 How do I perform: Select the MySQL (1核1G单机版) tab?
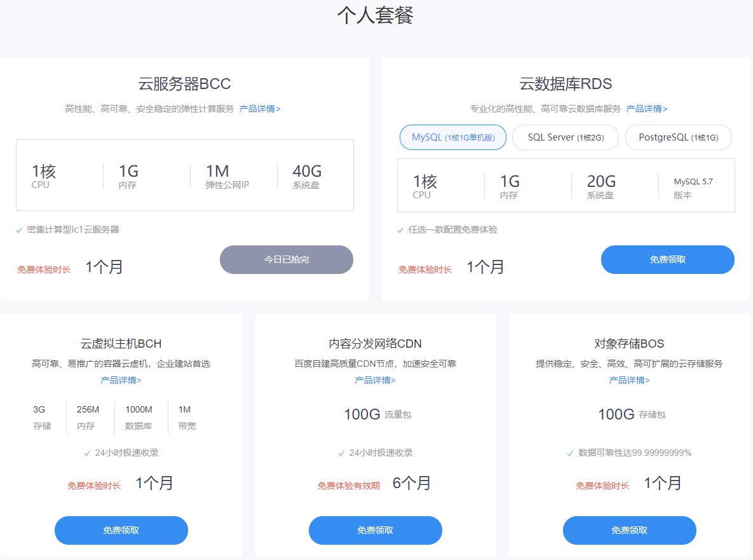(x=453, y=137)
